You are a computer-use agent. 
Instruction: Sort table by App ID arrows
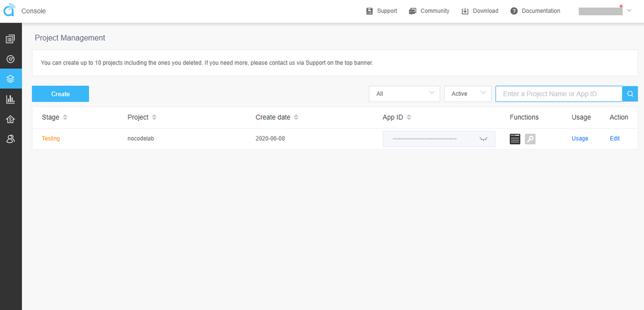tap(408, 117)
